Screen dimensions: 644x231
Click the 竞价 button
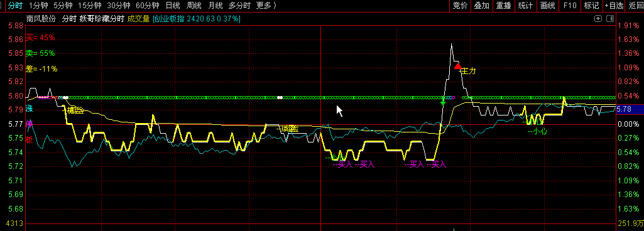point(459,5)
